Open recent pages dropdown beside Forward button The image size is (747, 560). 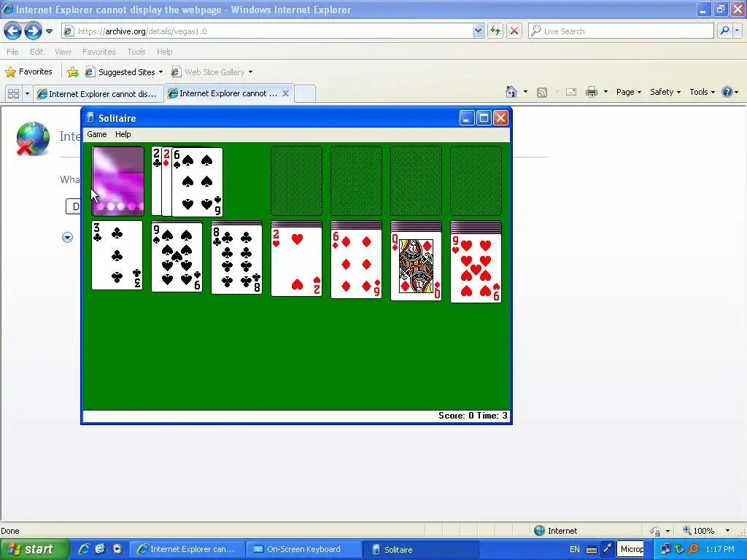(49, 31)
